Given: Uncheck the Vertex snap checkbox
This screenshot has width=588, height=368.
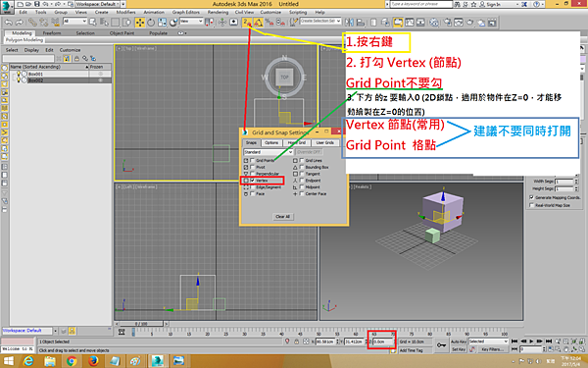Looking at the screenshot, I should click(x=253, y=181).
